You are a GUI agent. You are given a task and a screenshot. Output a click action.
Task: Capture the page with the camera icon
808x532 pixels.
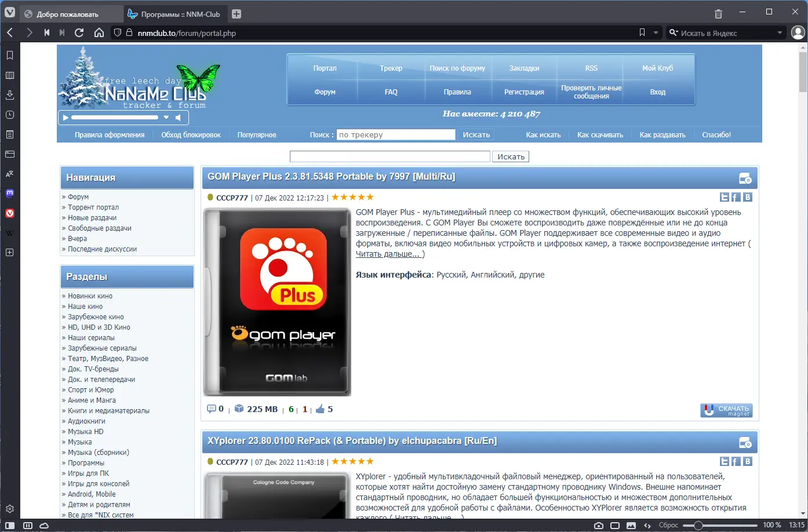[x=599, y=525]
